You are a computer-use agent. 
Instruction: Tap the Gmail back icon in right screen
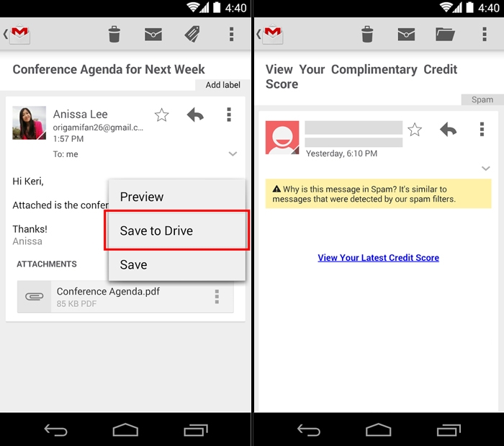coord(270,34)
